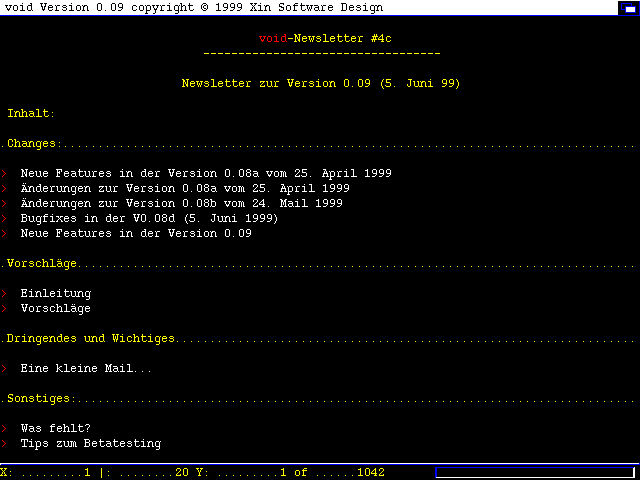640x480 pixels.
Task: Select the Sonstiges section heading
Action: click(x=38, y=398)
